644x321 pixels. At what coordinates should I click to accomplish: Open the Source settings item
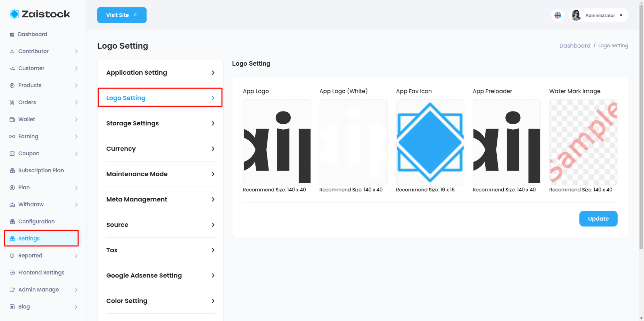point(160,225)
